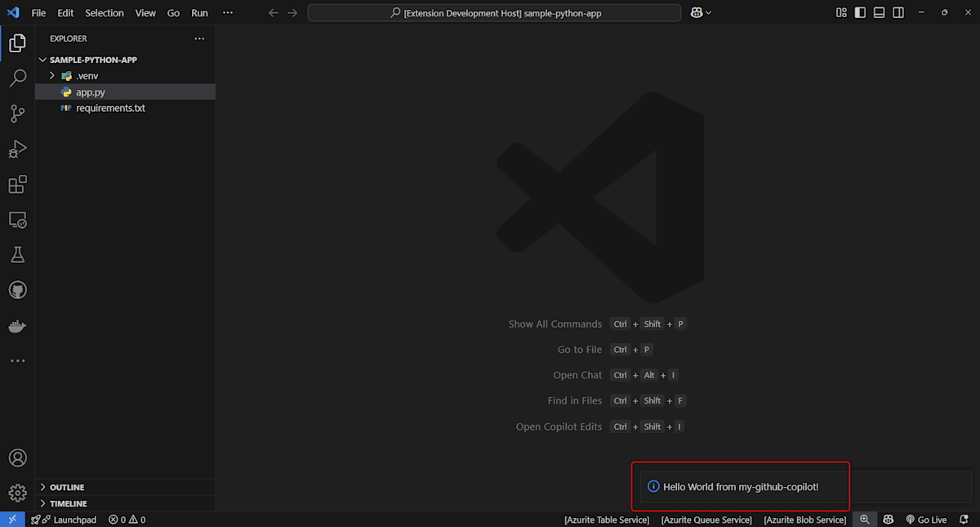Open the Run and Debug view
The height and width of the screenshot is (527, 980).
(17, 149)
